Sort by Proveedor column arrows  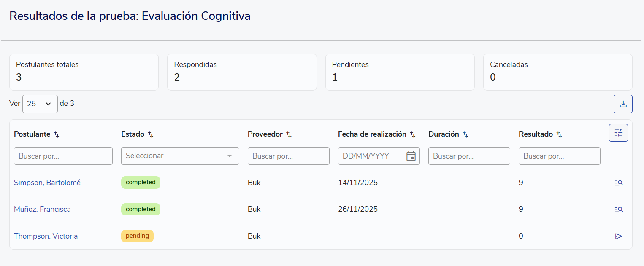tap(289, 134)
